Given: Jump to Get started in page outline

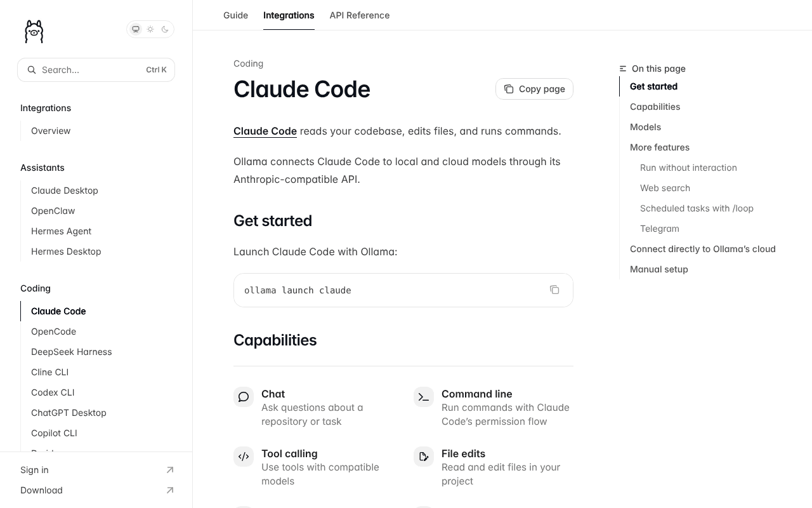Looking at the screenshot, I should (x=653, y=86).
